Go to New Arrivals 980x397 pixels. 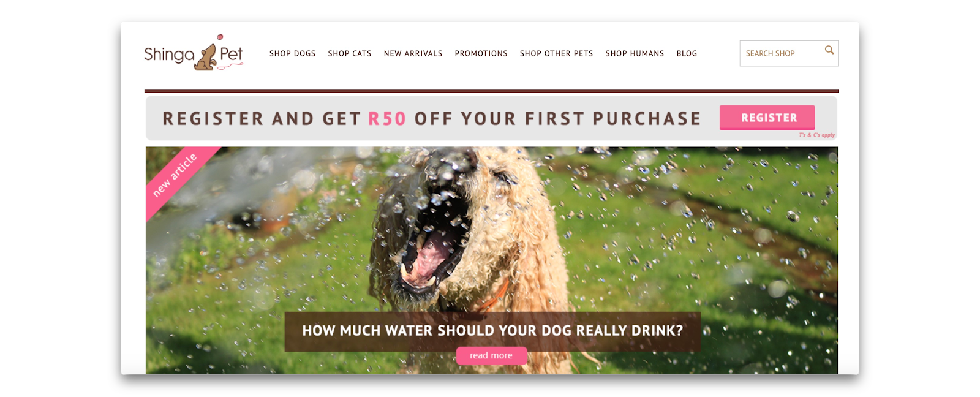pyautogui.click(x=413, y=54)
